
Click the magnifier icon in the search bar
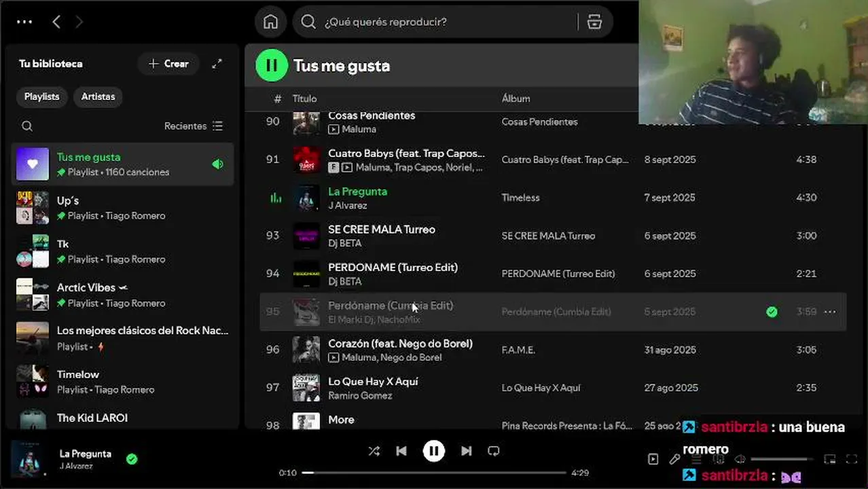[308, 22]
